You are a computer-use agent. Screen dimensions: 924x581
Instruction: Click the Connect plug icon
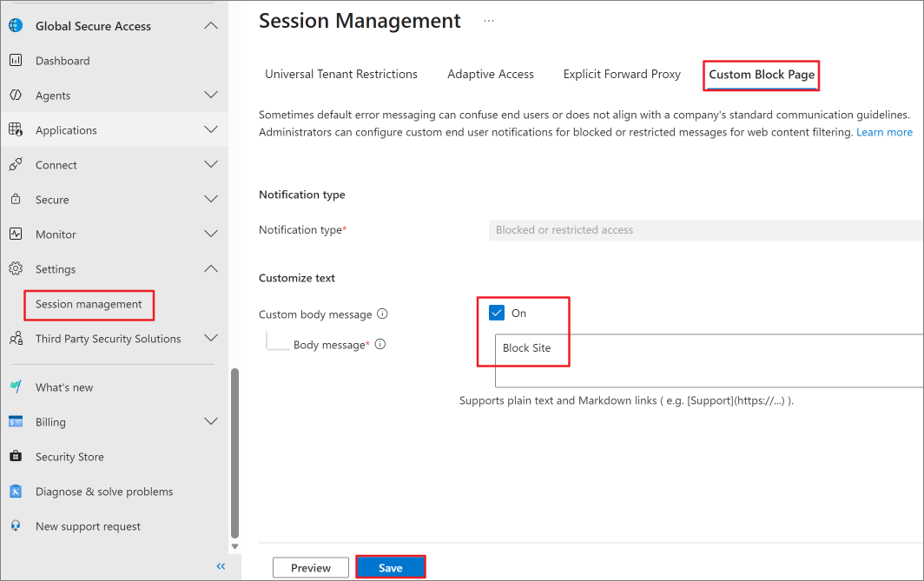16,164
